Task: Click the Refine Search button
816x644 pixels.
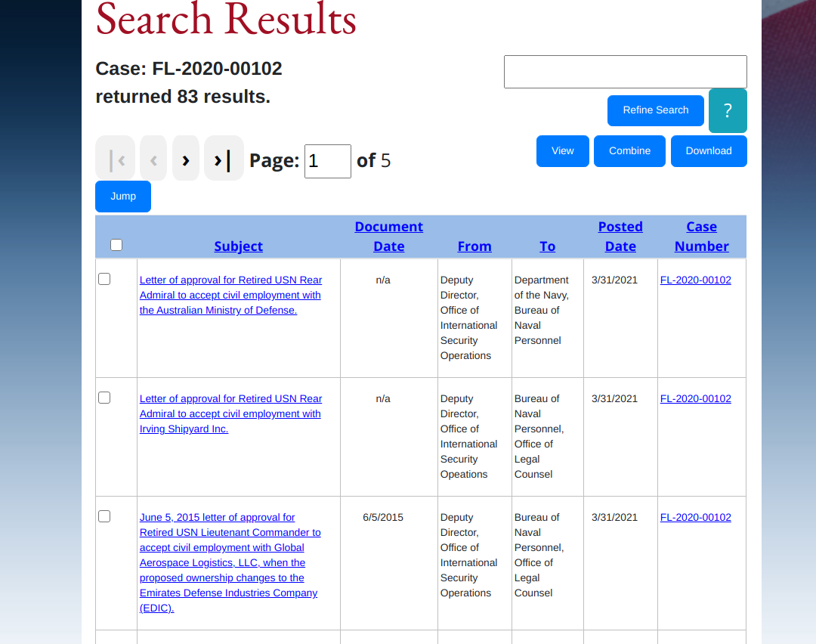Action: pyautogui.click(x=656, y=110)
